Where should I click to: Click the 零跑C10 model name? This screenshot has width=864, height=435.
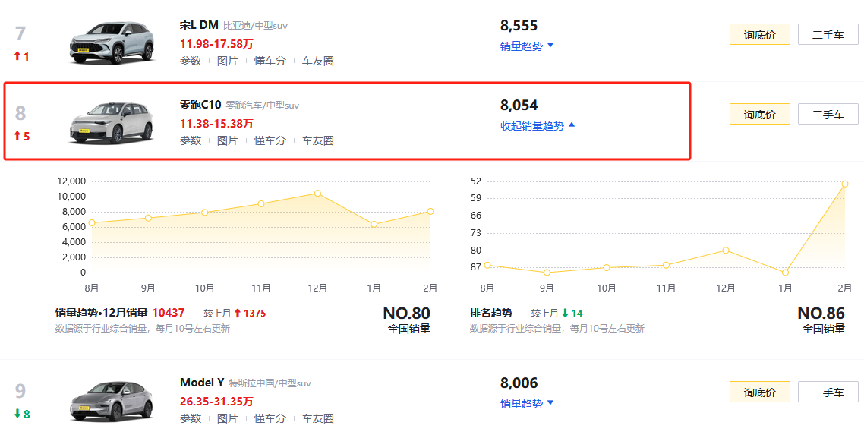[x=201, y=105]
